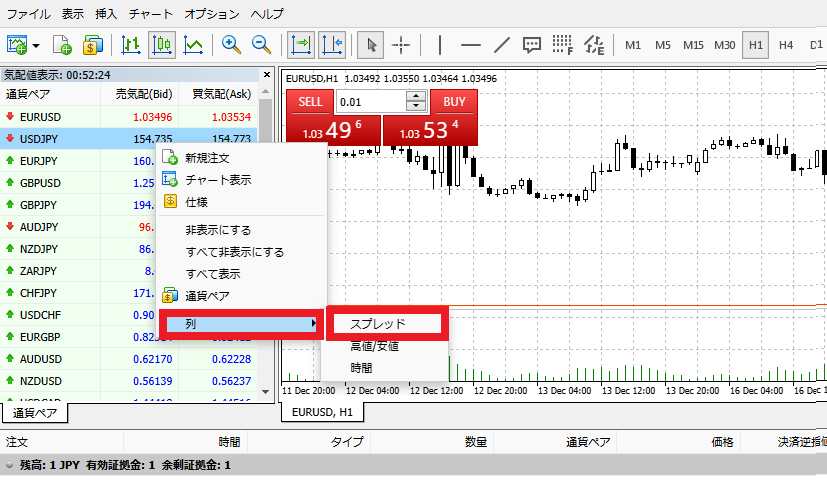Viewport: 827px width, 503px height.
Task: Open the チャート menu in menu bar
Action: (151, 14)
